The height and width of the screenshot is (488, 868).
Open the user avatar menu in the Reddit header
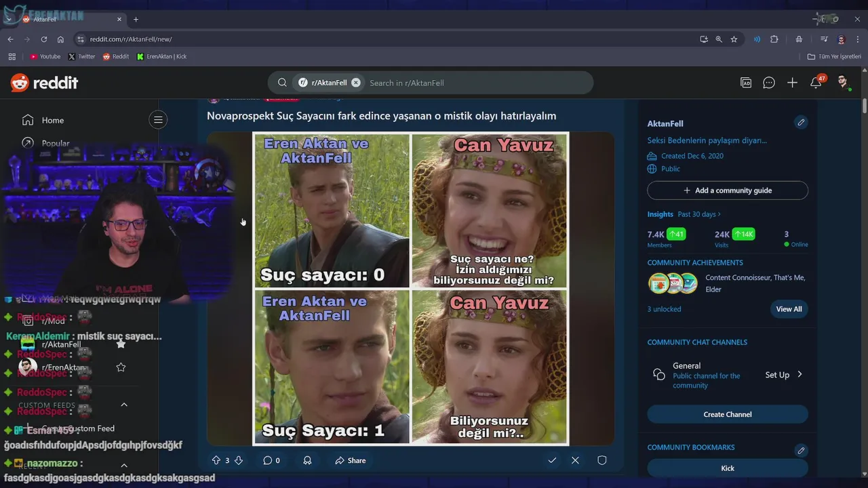842,83
